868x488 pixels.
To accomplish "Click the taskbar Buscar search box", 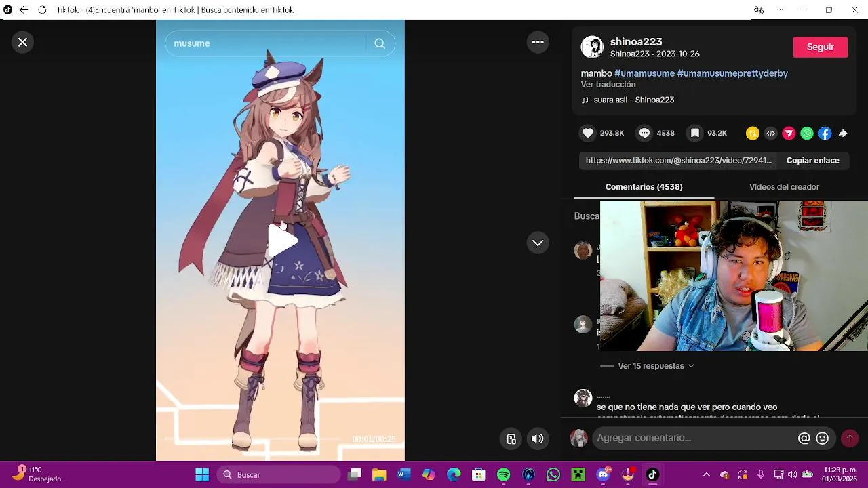I will [x=279, y=474].
